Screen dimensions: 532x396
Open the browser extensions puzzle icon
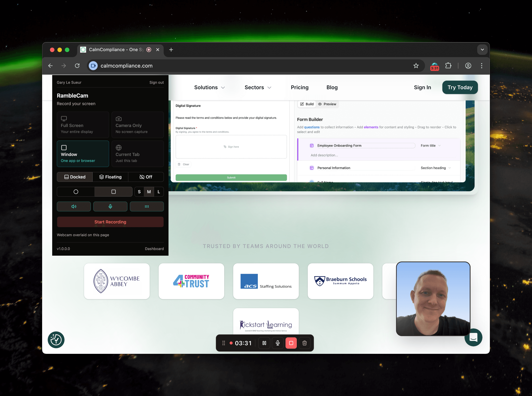point(448,66)
